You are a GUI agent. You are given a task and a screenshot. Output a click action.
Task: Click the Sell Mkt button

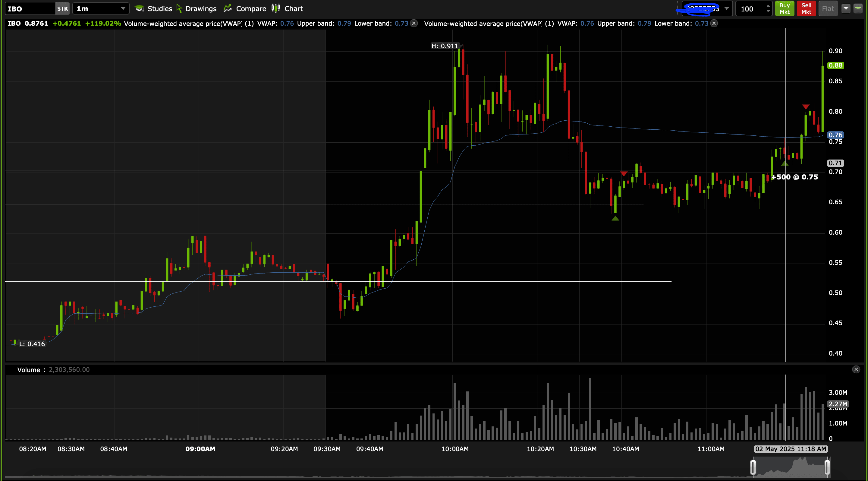[806, 9]
